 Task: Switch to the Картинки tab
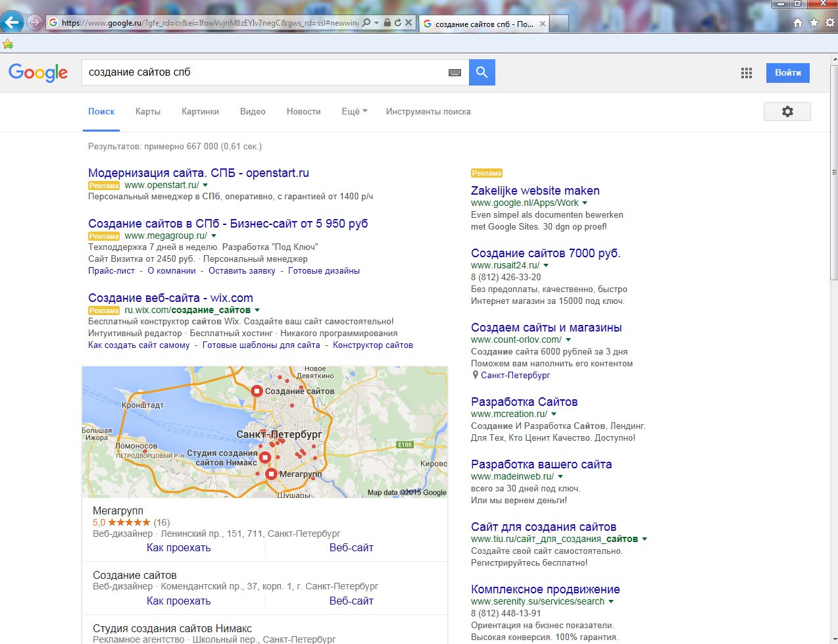200,112
